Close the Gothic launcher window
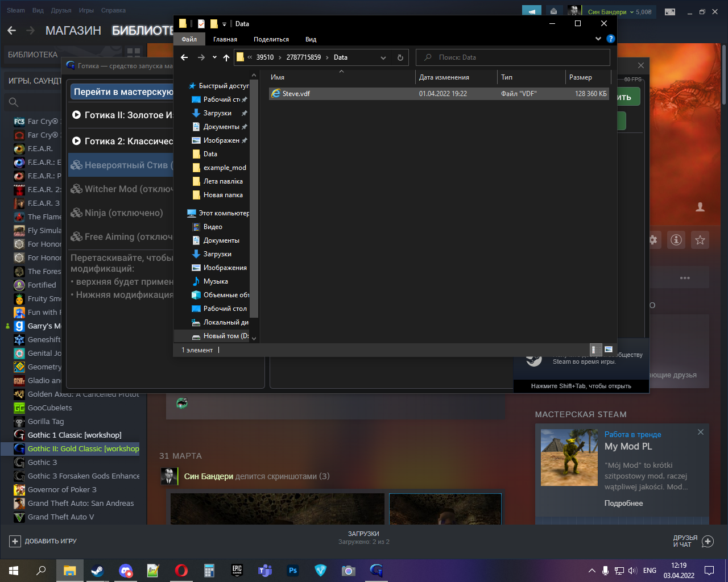The height and width of the screenshot is (582, 728). 641,65
